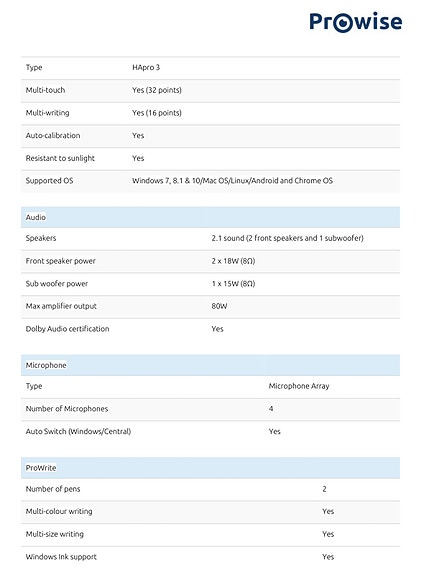Select the ProWrite section header
The image size is (429, 575).
pos(210,468)
